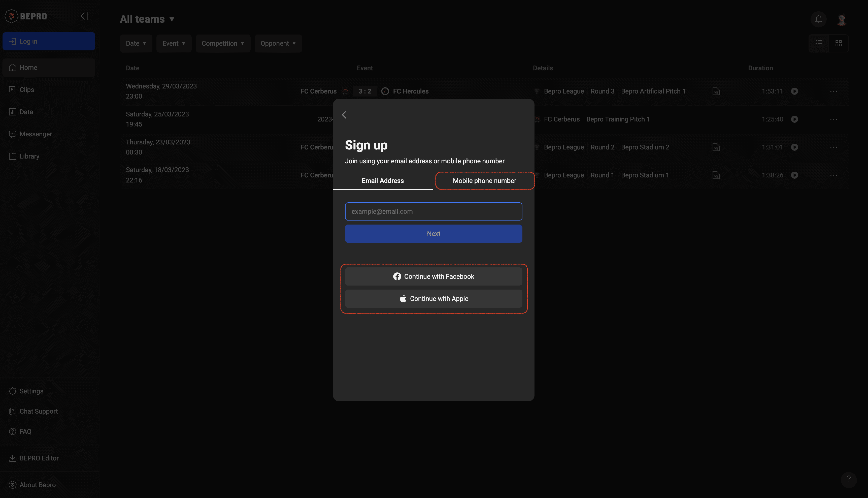Click the back arrow in Sign up dialog
The height and width of the screenshot is (498, 868).
(344, 115)
